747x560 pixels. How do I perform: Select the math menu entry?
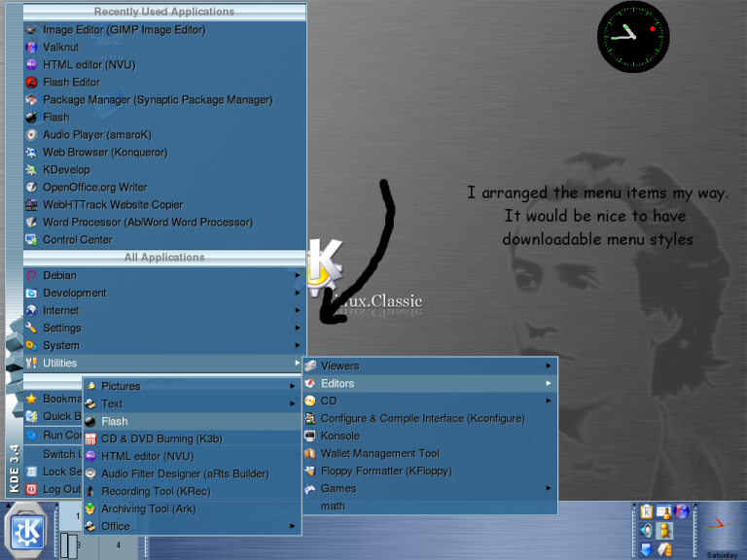coord(430,507)
